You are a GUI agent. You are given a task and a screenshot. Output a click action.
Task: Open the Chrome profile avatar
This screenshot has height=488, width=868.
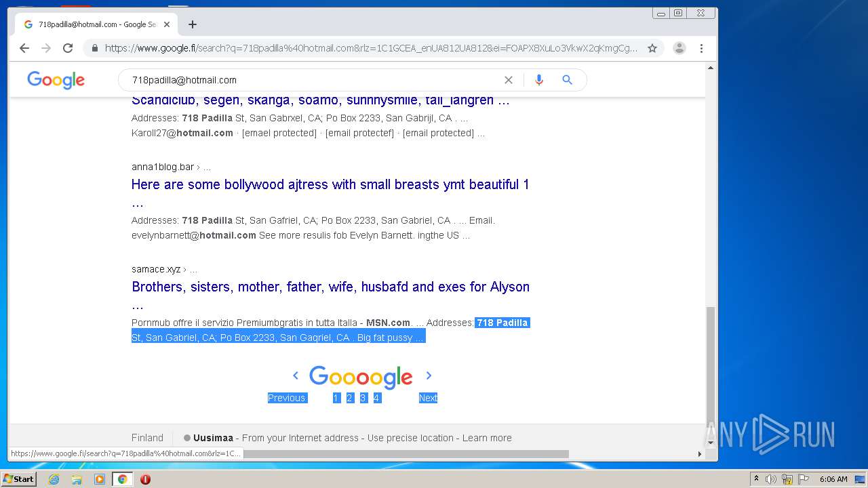pyautogui.click(x=679, y=48)
